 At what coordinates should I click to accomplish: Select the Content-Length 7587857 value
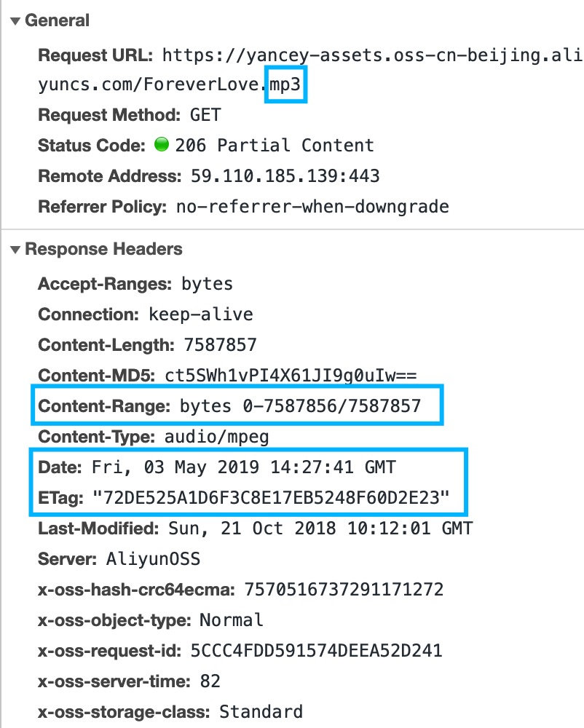pyautogui.click(x=220, y=345)
